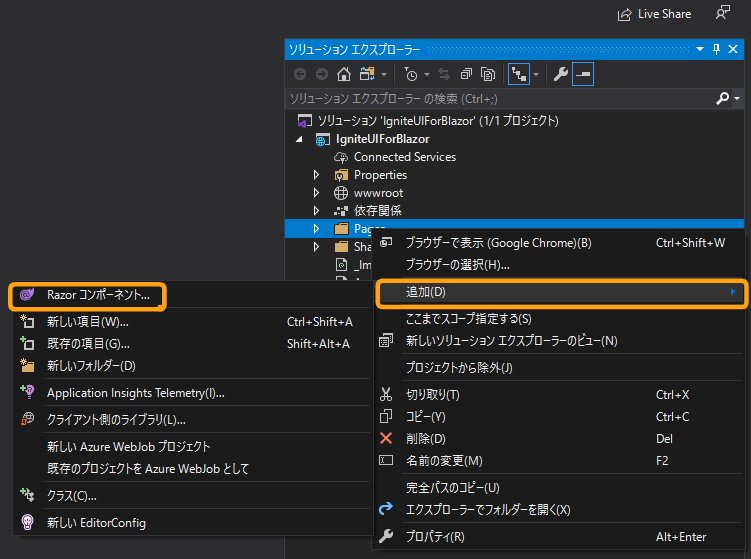
Task: Select 新しい項目(W)...
Action: [193, 322]
